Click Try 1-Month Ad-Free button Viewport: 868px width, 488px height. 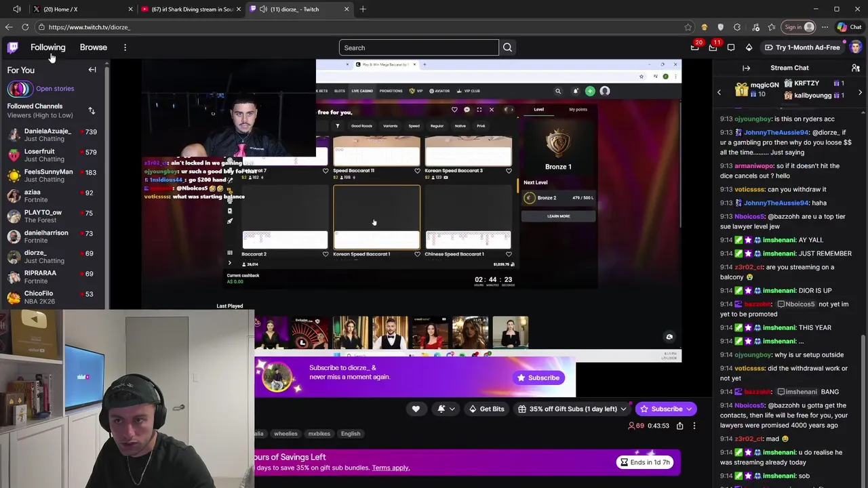(x=802, y=47)
